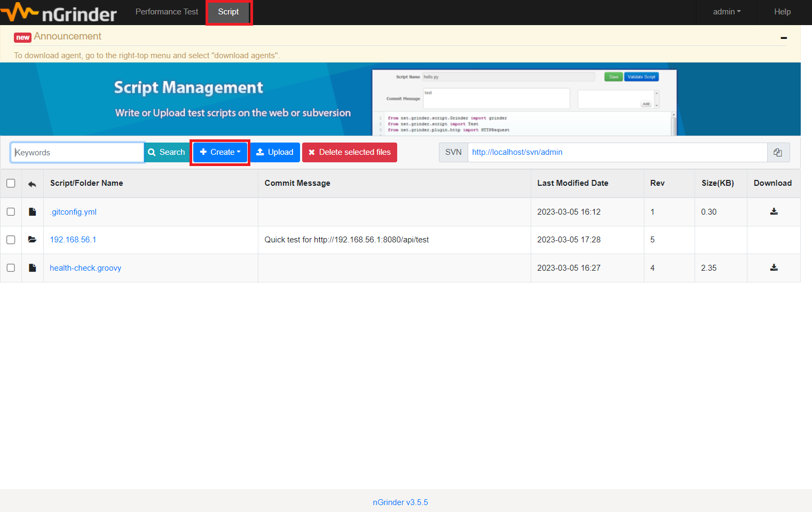
Task: Check the .gitconfig.yml row checkbox
Action: click(x=11, y=211)
